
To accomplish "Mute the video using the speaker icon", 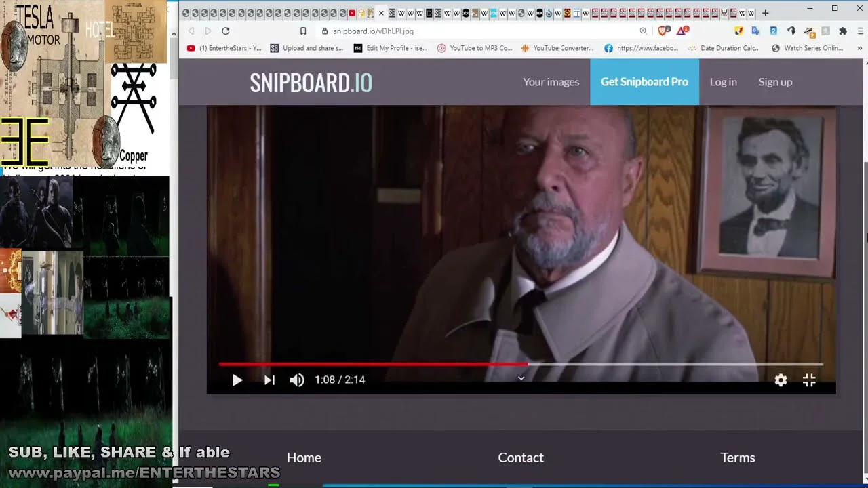I will (297, 380).
